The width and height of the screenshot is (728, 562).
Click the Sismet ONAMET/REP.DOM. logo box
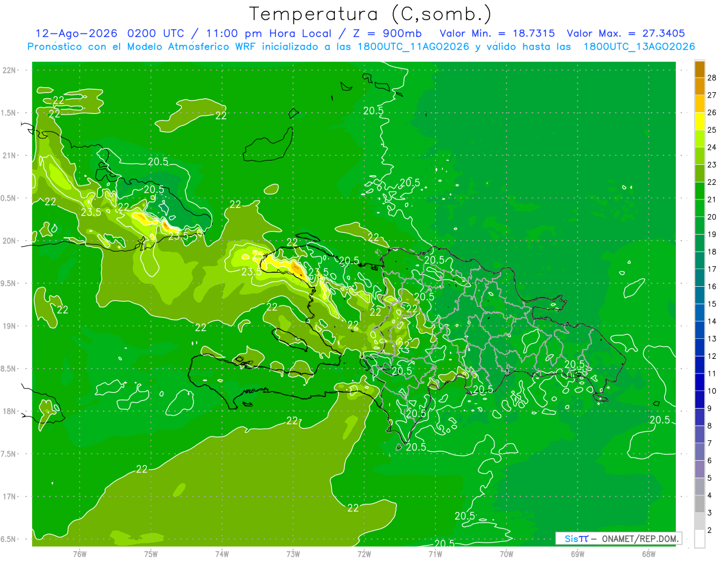(x=618, y=538)
